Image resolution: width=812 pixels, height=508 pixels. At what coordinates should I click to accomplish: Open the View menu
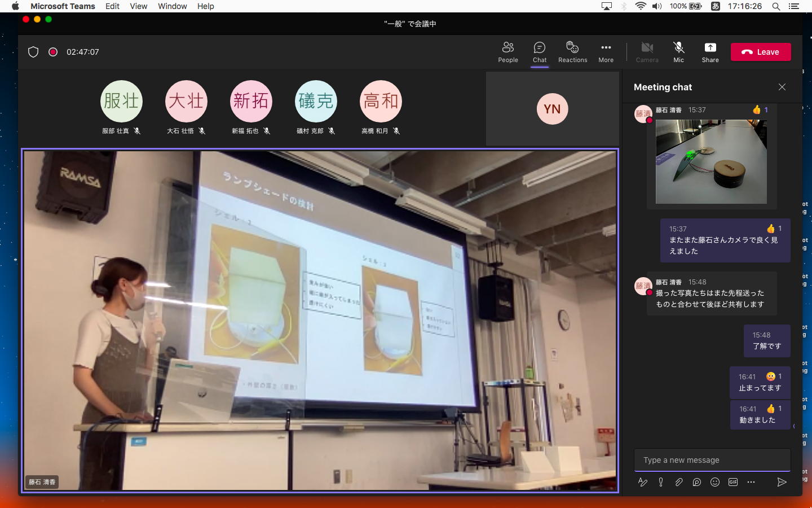[138, 6]
